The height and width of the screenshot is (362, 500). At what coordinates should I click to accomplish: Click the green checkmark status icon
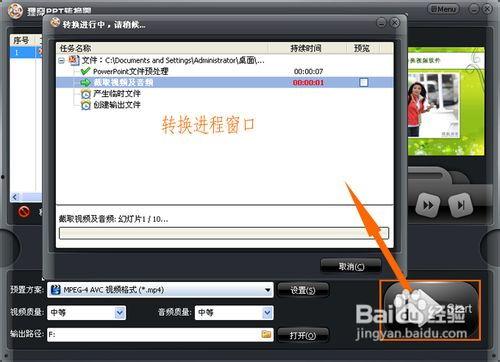(x=85, y=71)
